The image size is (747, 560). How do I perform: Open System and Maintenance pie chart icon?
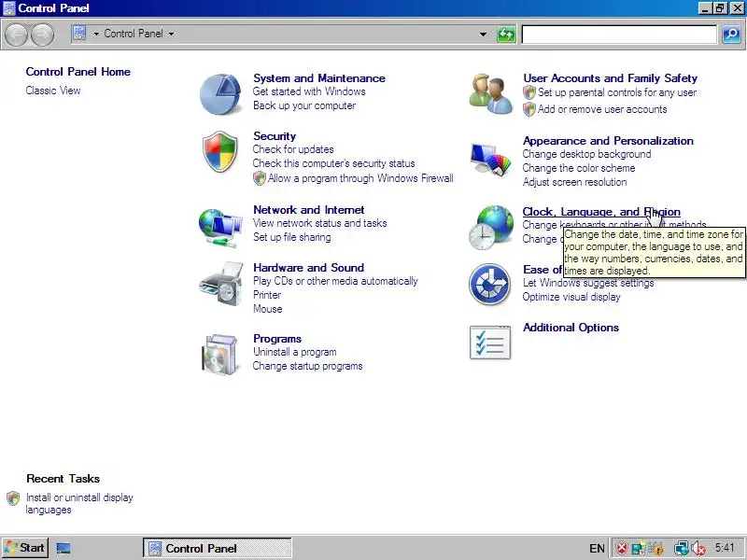tap(219, 94)
